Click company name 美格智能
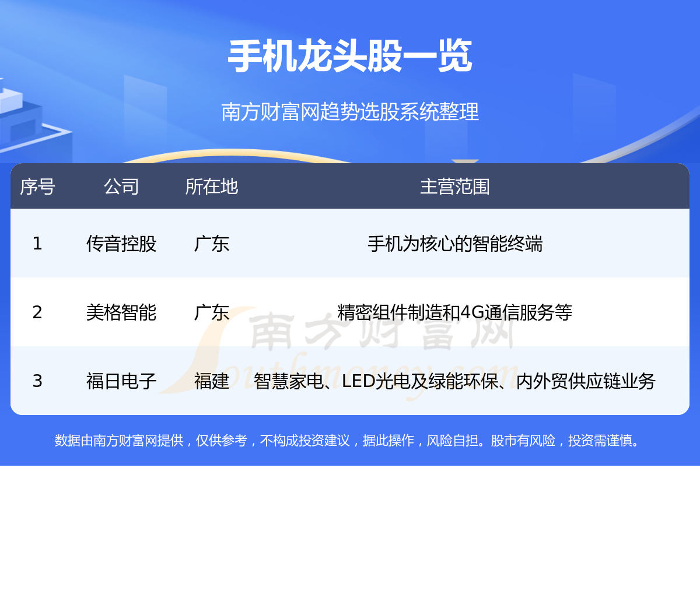The width and height of the screenshot is (700, 612). [x=121, y=312]
